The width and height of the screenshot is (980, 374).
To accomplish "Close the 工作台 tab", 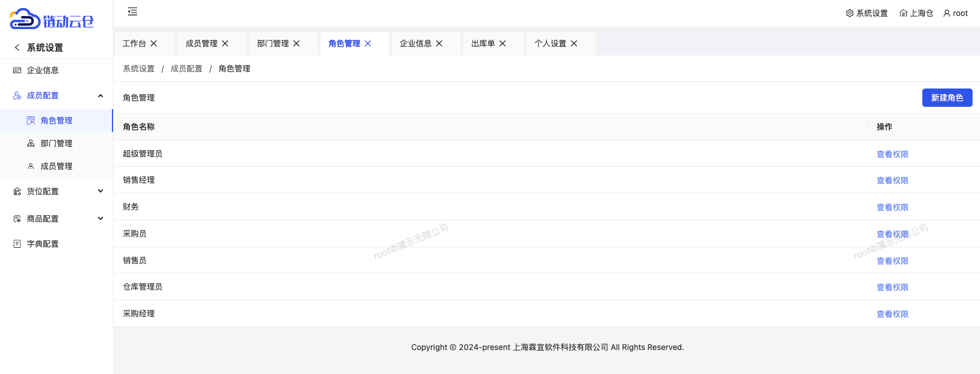I will tap(154, 43).
